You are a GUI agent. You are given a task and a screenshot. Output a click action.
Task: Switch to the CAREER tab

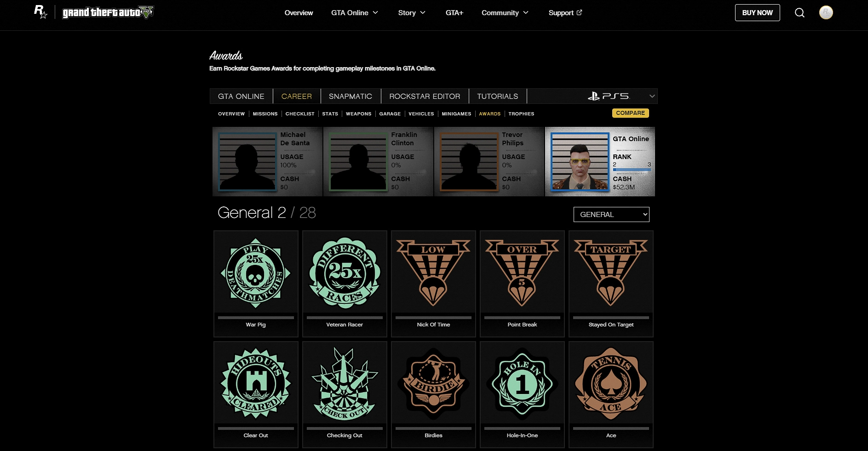tap(297, 96)
